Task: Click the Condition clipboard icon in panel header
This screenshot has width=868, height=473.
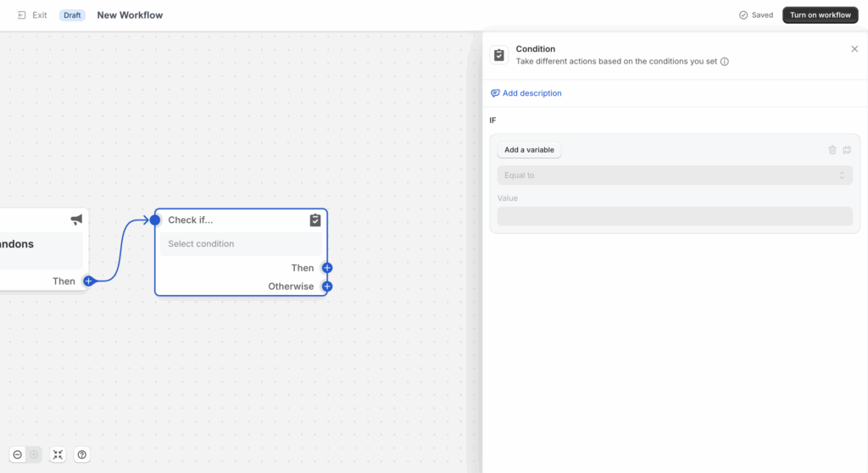Action: 498,55
